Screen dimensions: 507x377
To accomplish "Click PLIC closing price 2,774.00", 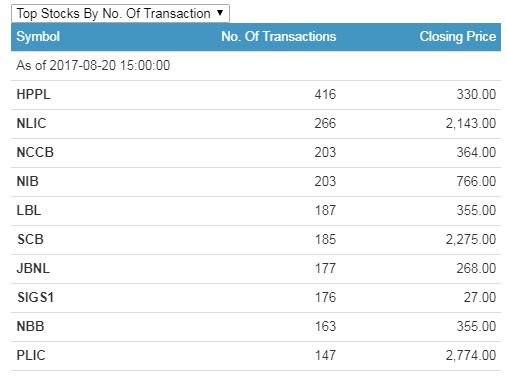I will 471,355.
